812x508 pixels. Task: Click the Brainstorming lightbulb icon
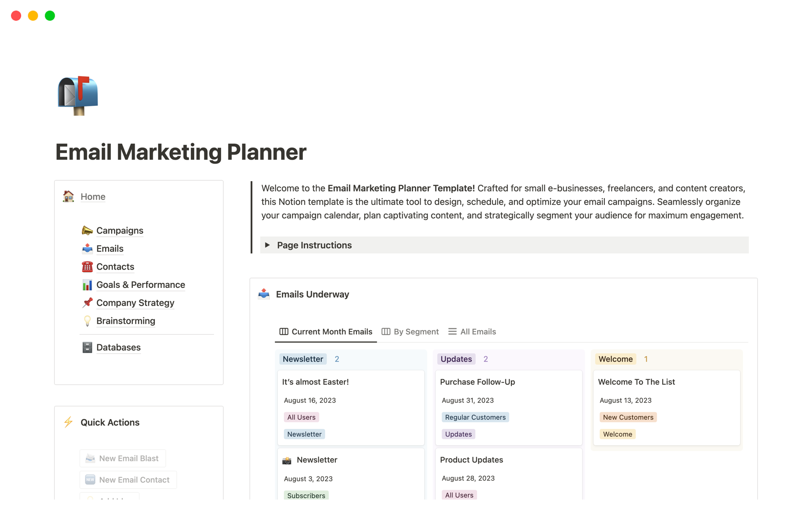point(87,321)
